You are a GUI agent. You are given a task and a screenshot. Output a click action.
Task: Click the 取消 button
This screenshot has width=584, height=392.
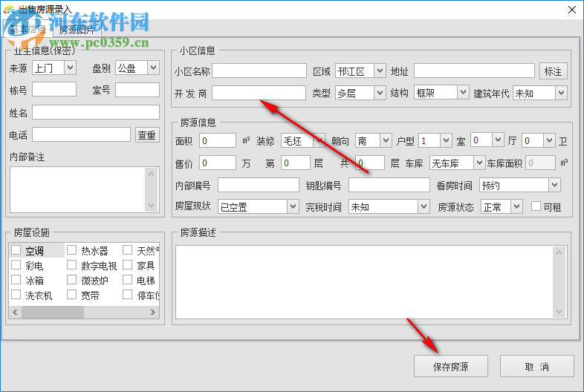click(x=536, y=367)
